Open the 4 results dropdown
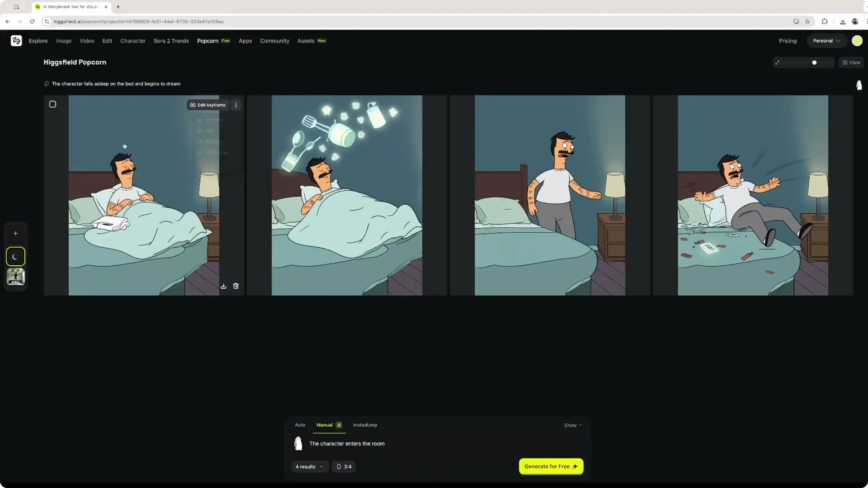Viewport: 868px width, 488px height. pos(309,466)
